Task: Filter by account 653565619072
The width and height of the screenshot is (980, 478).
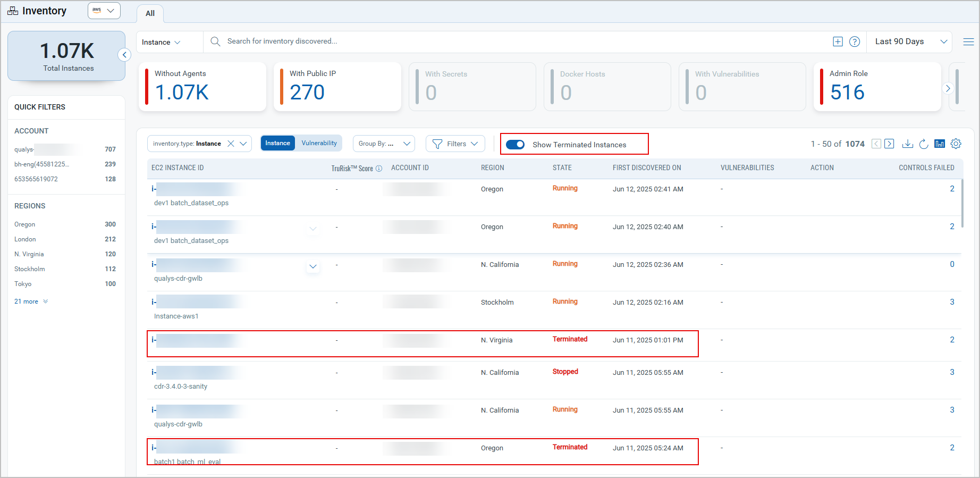Action: pyautogui.click(x=65, y=179)
